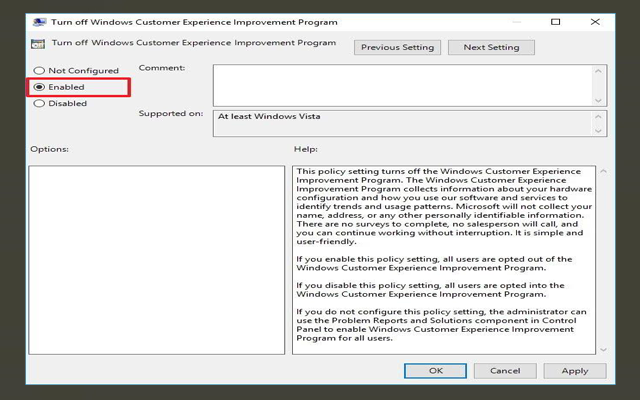Select the Not Configured radio button
This screenshot has height=400, width=640.
point(39,71)
